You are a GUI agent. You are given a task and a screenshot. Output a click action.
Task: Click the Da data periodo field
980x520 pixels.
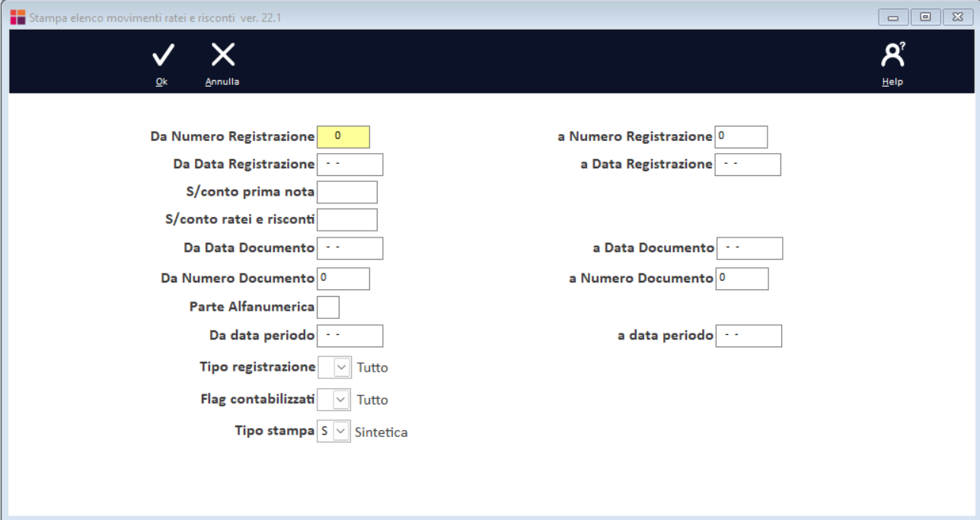point(350,336)
